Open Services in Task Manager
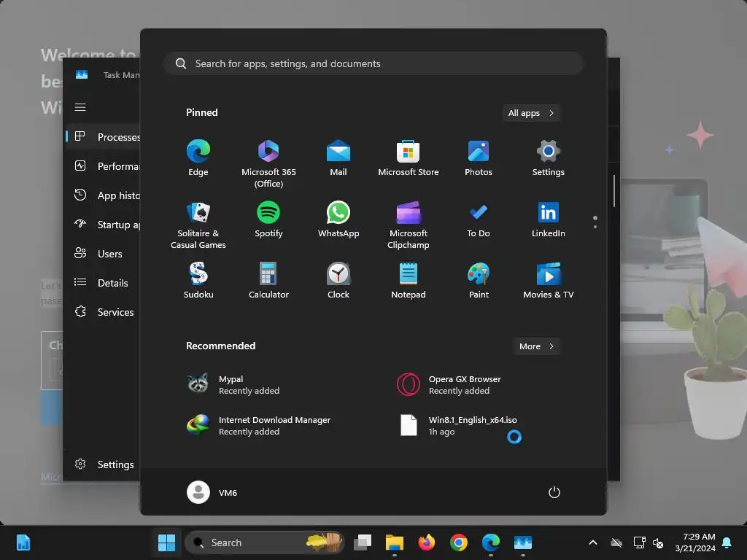The image size is (747, 560). pos(104,312)
